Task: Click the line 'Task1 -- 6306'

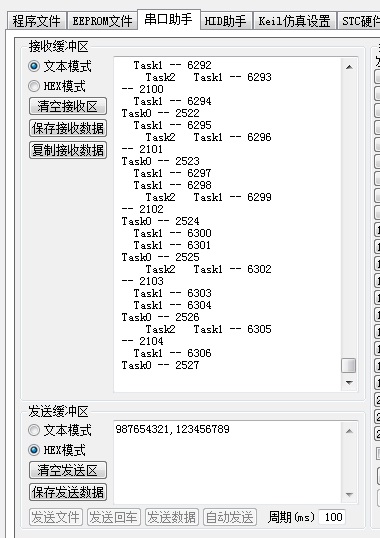Action: tap(172, 353)
